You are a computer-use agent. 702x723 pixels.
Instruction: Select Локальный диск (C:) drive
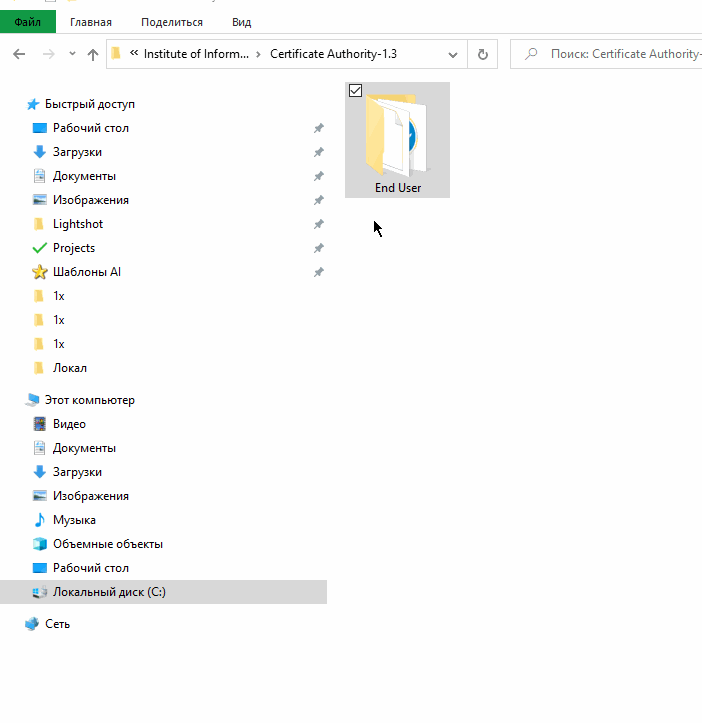(109, 592)
